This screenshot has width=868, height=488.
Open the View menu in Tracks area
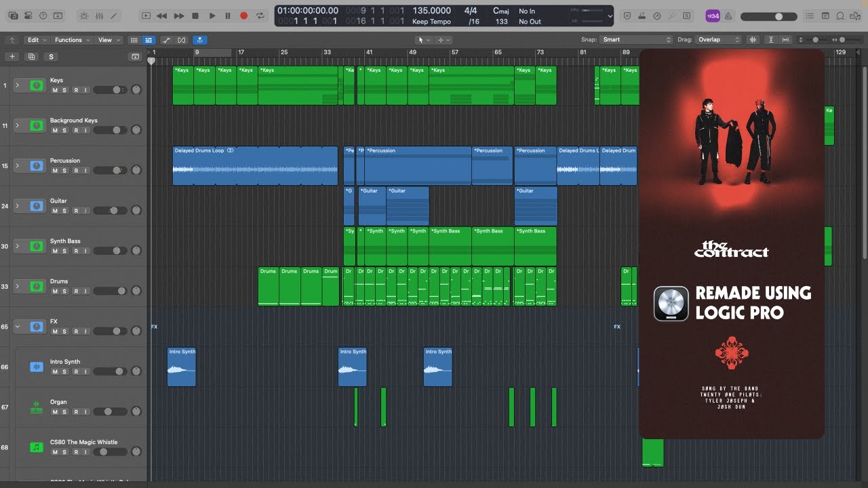[x=108, y=40]
